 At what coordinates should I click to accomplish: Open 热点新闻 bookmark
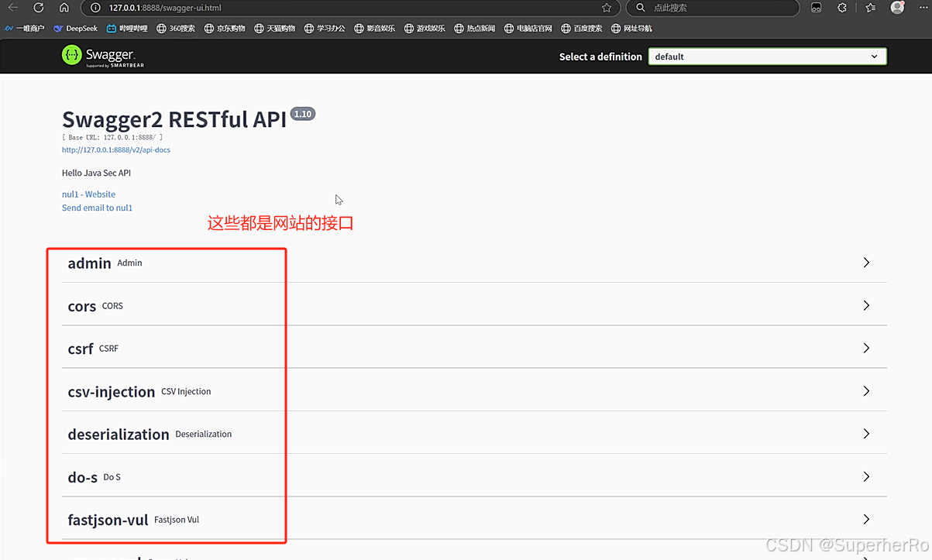475,29
